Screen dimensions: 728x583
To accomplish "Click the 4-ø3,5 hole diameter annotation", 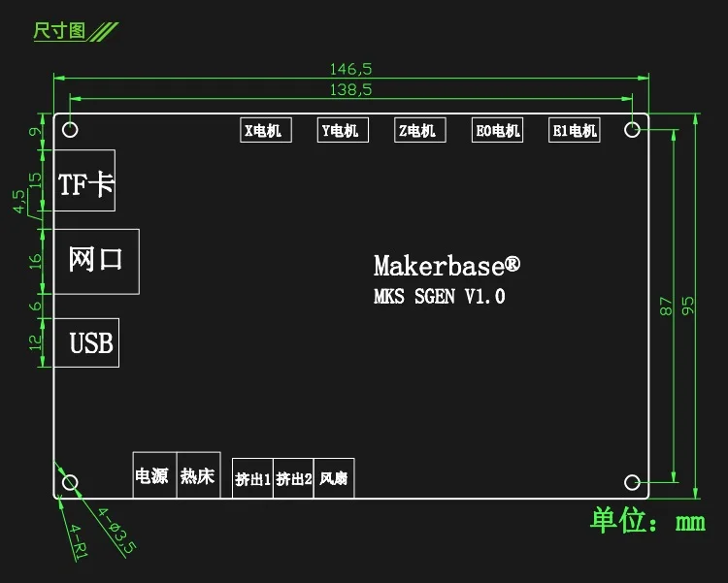I will click(116, 531).
